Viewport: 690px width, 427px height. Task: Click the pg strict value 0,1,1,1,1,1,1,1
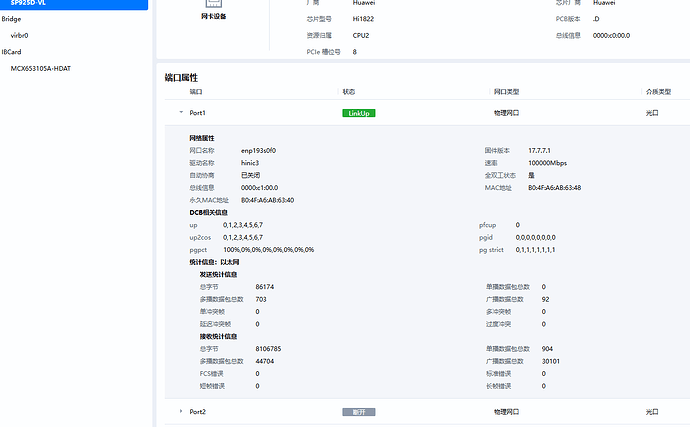[x=536, y=250]
